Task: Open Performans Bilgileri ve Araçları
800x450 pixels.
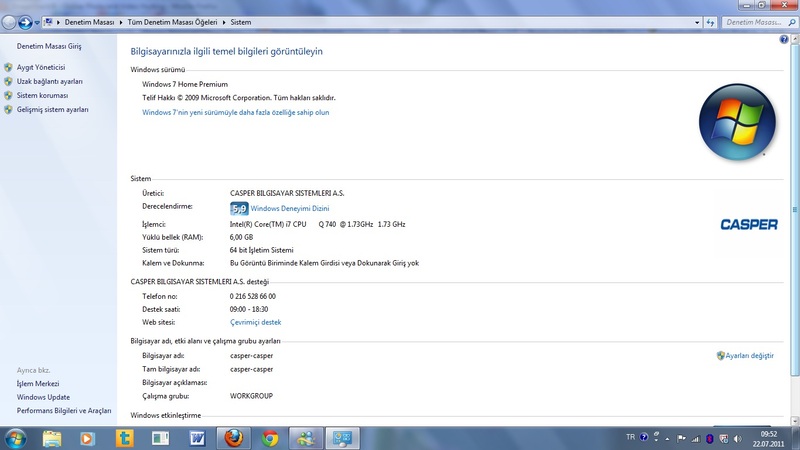Action: tap(64, 411)
